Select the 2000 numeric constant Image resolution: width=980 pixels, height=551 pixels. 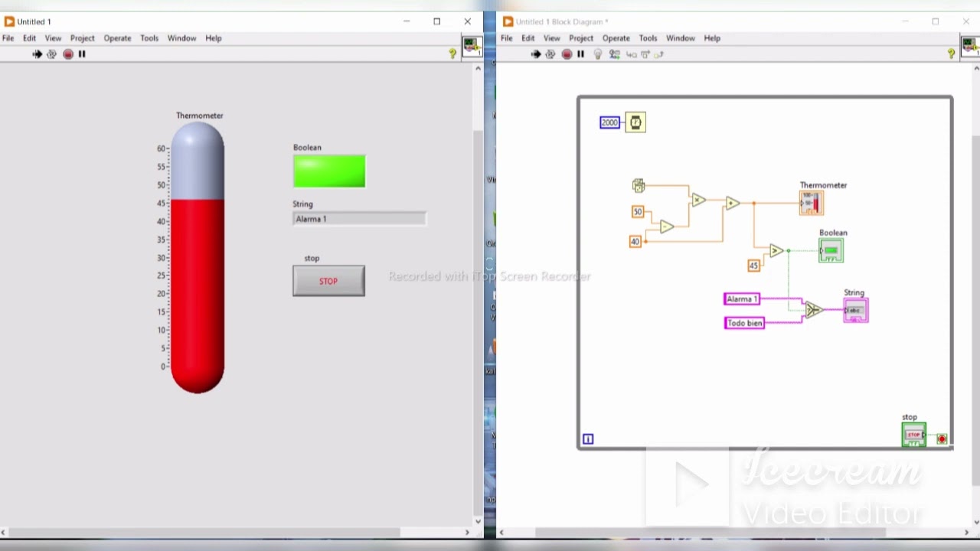[x=609, y=122]
